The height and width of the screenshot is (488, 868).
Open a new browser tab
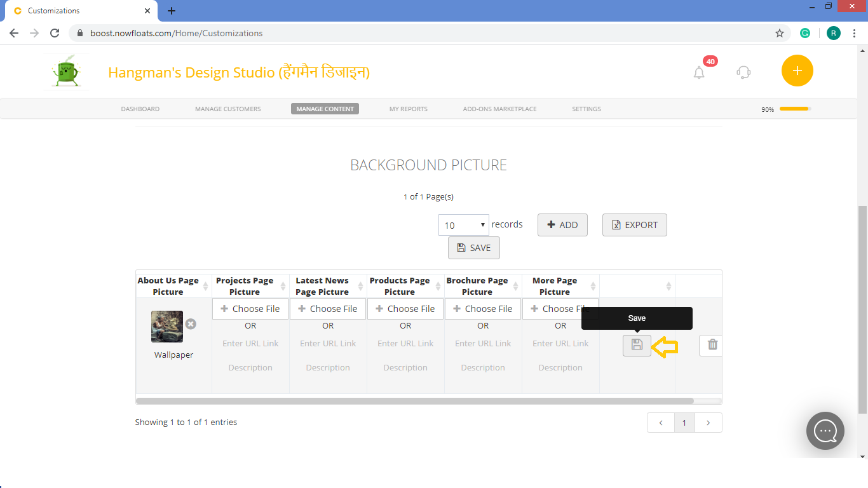click(172, 11)
